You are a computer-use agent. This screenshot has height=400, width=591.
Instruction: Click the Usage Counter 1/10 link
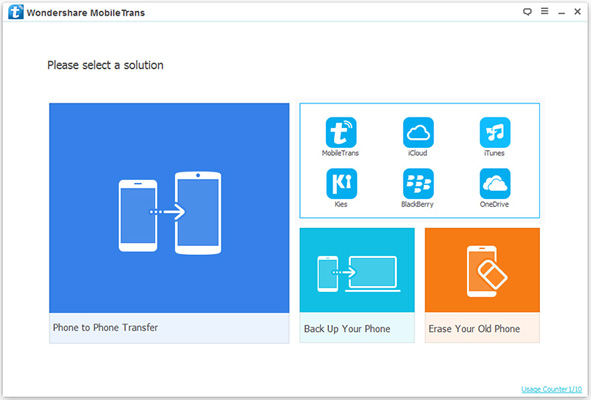551,389
